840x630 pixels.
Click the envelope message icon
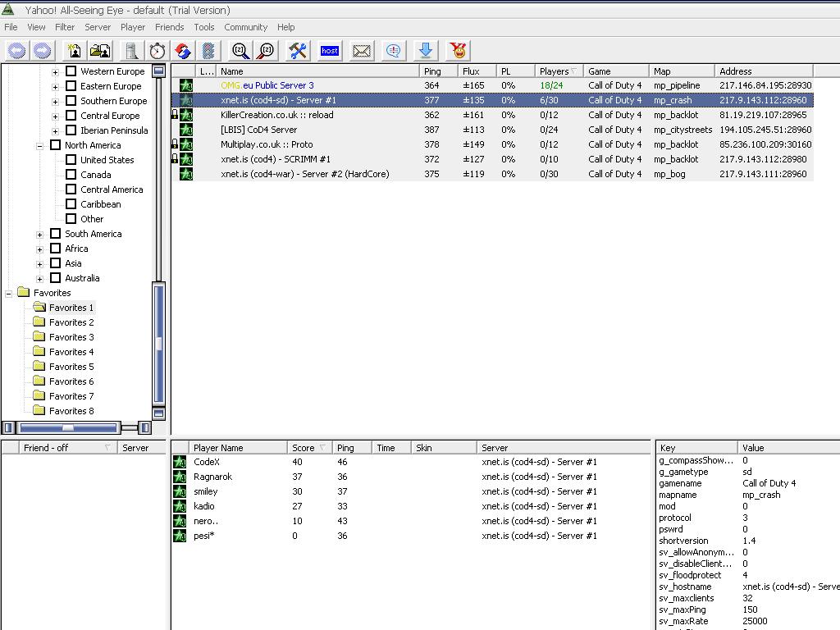coord(362,51)
